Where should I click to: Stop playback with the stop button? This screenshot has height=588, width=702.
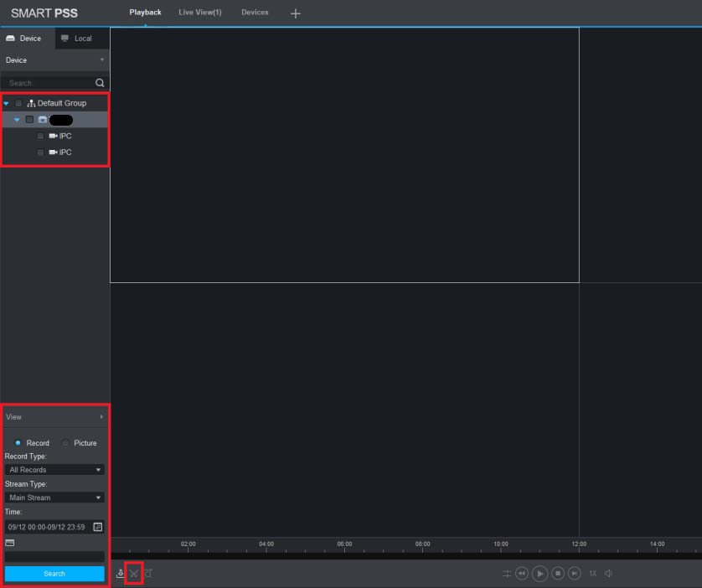click(x=558, y=573)
